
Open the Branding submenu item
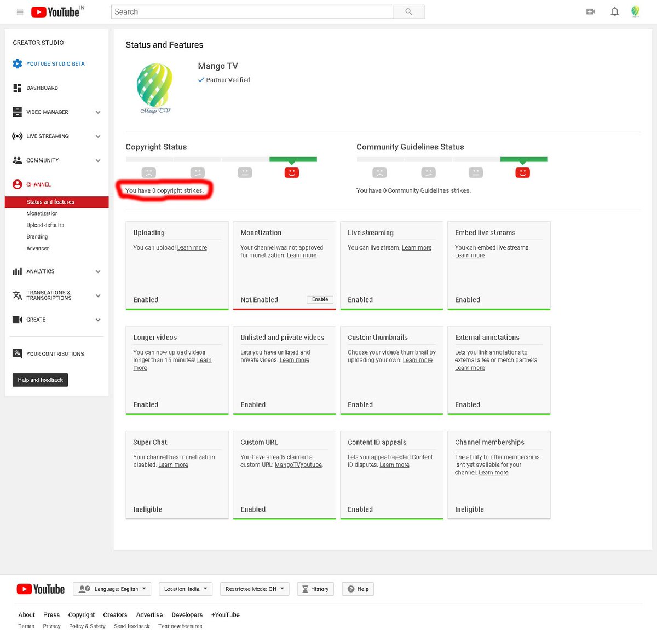(37, 236)
